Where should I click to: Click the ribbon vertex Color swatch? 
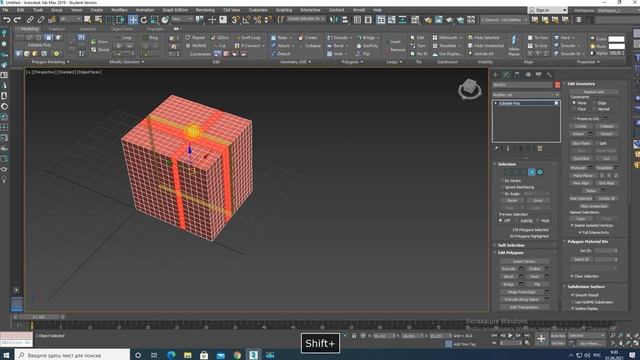[x=616, y=39]
